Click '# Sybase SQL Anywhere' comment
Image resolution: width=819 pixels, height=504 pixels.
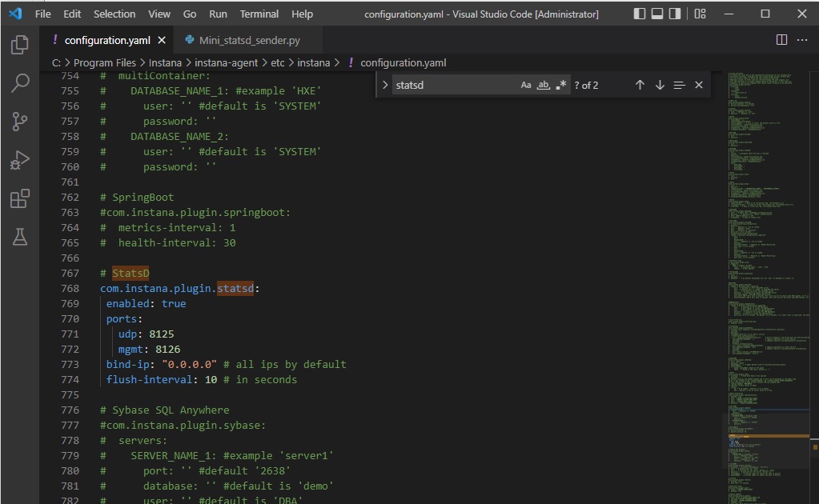(165, 410)
